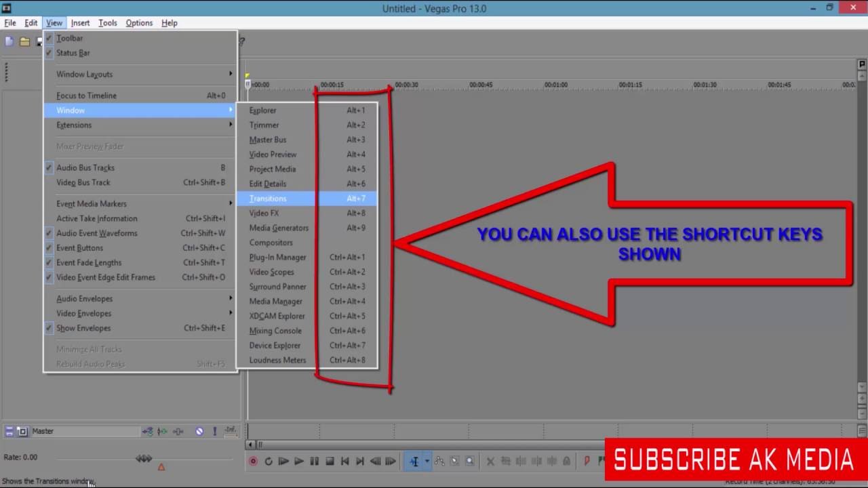Toggle Audio Bus Tracks option
Screen dimensions: 868x488
click(x=49, y=167)
